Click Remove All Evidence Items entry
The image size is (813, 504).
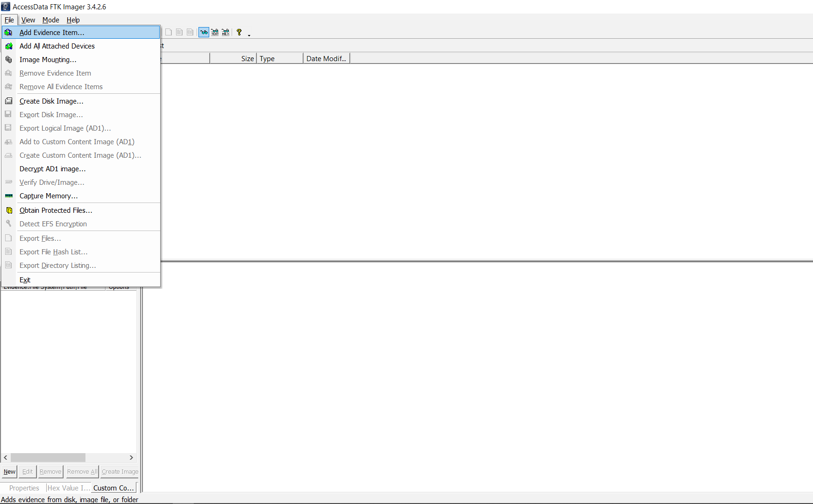pos(81,86)
